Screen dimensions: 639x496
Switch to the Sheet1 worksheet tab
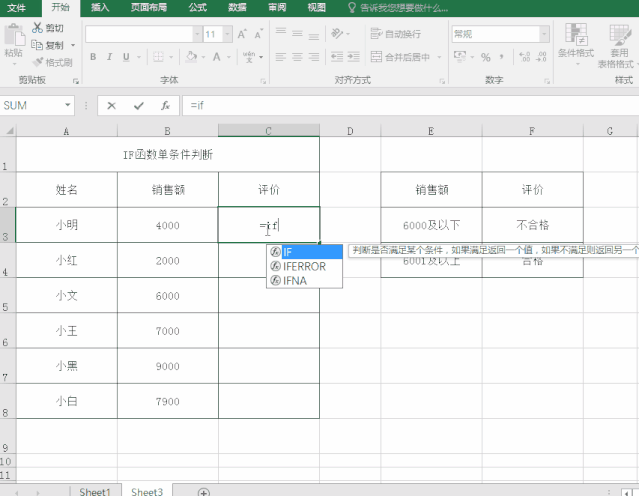click(95, 491)
